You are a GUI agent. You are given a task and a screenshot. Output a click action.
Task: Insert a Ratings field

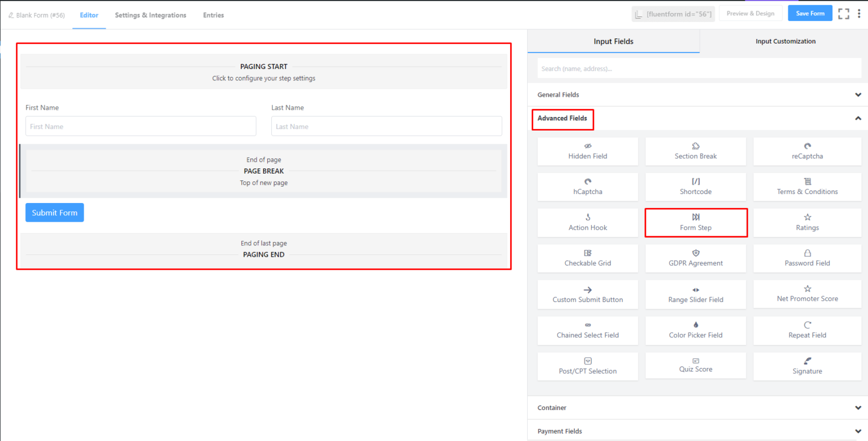coord(807,222)
